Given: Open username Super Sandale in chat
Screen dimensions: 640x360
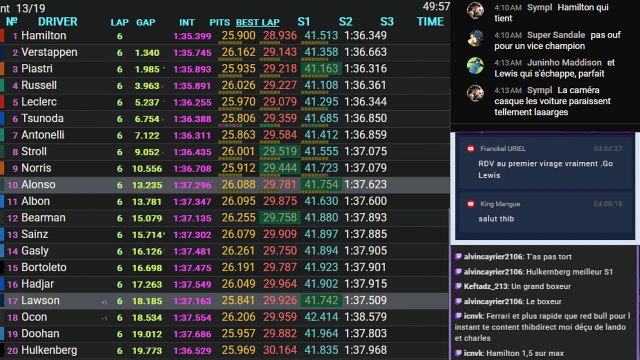Looking at the screenshot, I should (556, 35).
